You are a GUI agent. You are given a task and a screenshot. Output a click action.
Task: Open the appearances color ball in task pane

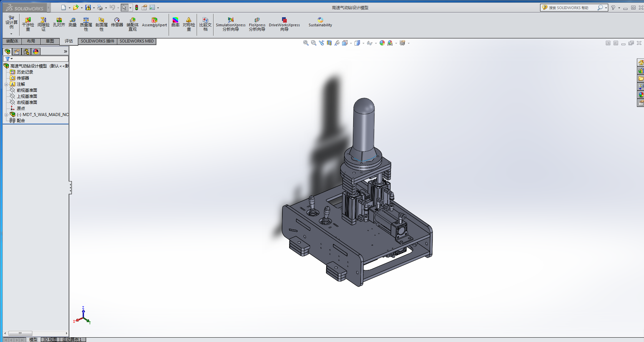pyautogui.click(x=641, y=95)
